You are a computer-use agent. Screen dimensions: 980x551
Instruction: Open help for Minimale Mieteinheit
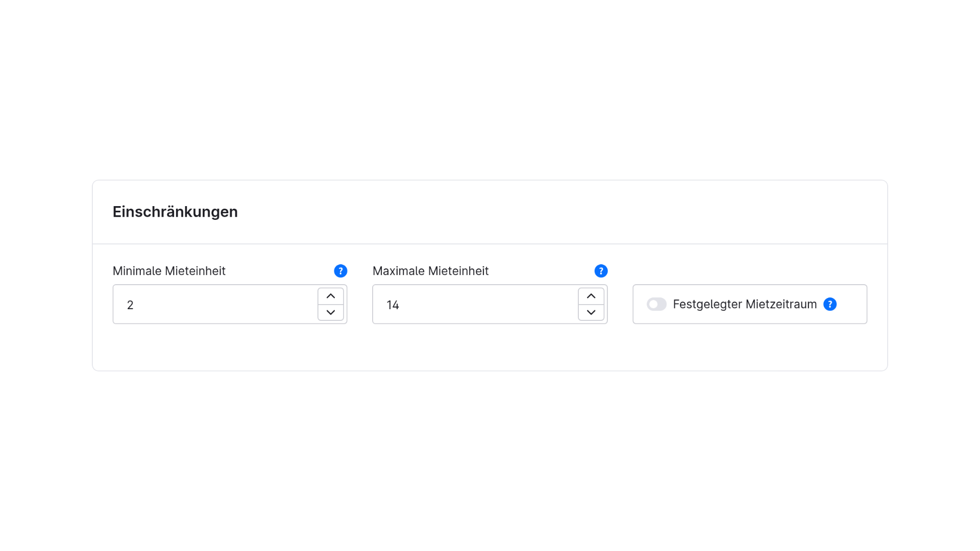(340, 271)
